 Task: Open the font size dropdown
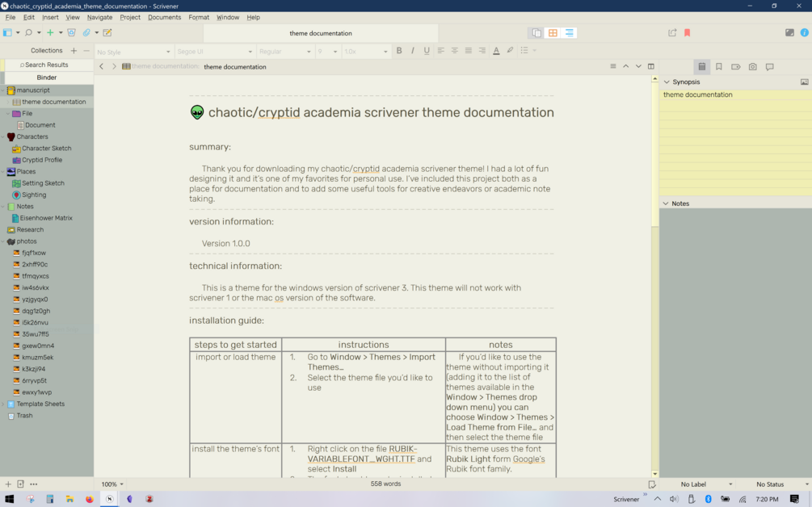point(327,52)
